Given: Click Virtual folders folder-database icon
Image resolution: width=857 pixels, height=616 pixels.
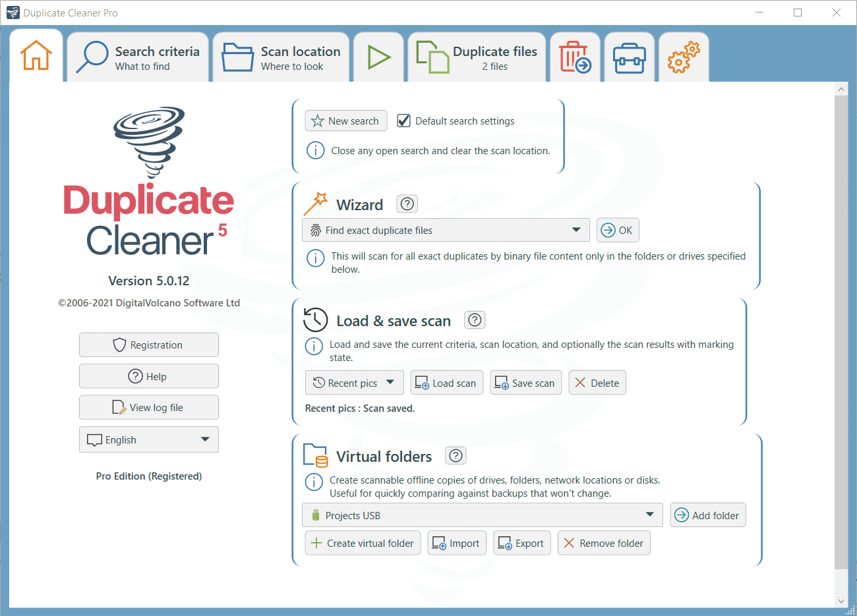Looking at the screenshot, I should (x=315, y=455).
